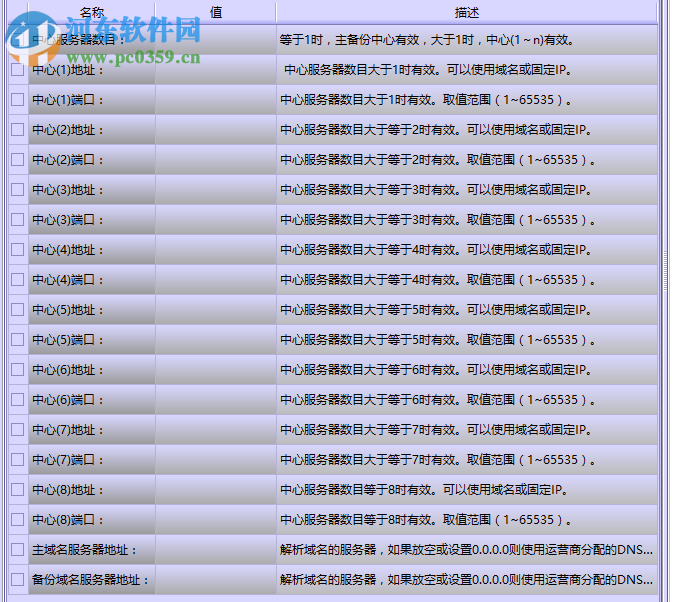Screen dimensions: 674x602
Task: Select the 中心(1)地址： name label
Action: coord(68,70)
